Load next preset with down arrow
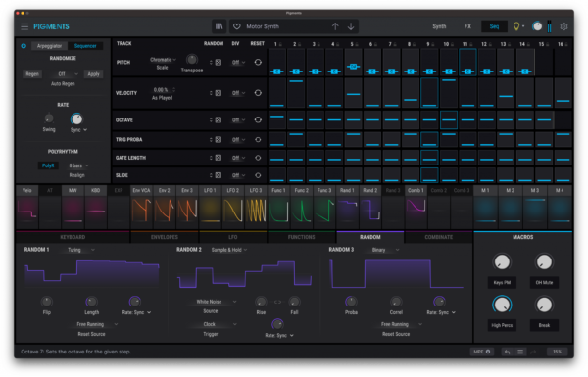Image resolution: width=588 pixels, height=377 pixels. click(x=351, y=26)
